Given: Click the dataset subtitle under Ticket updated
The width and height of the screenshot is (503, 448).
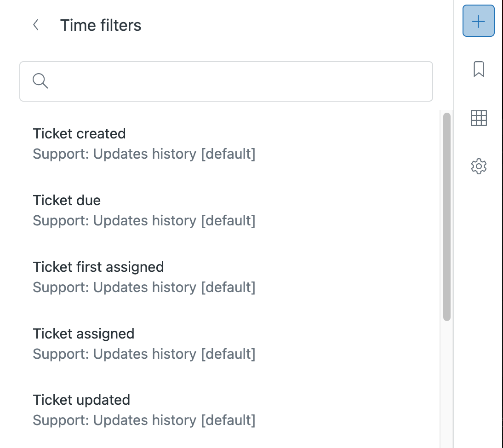Looking at the screenshot, I should (x=144, y=420).
